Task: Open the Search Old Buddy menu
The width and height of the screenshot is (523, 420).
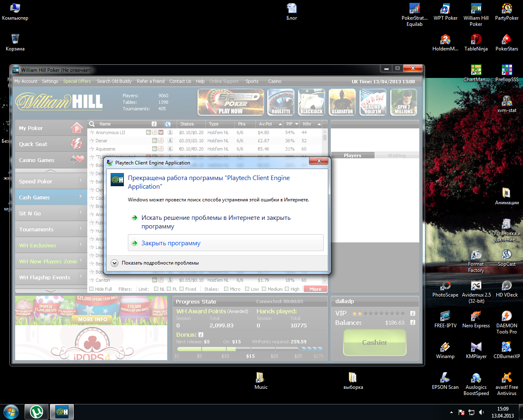Action: pyautogui.click(x=114, y=81)
